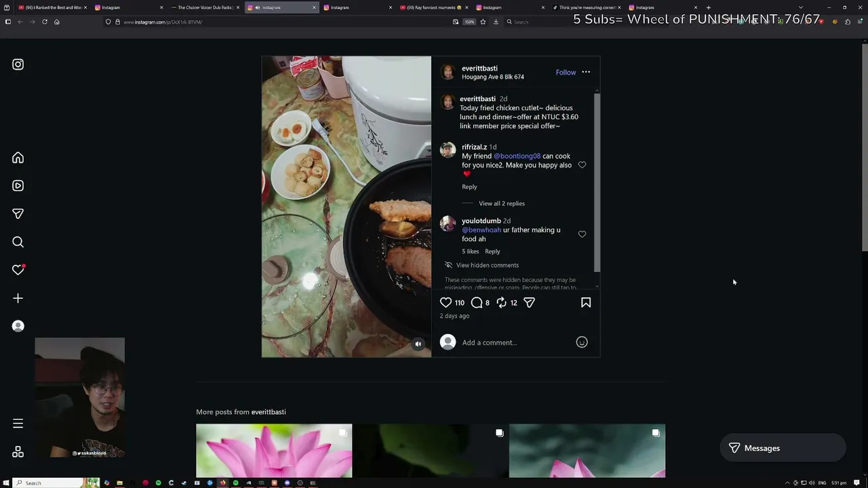
Task: Click the Instagram URL address bar
Action: coord(278,22)
